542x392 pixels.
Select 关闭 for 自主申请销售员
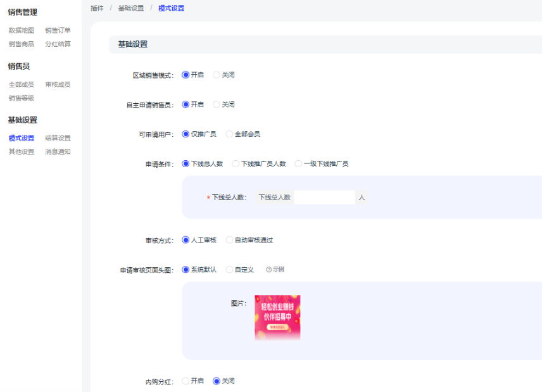coord(217,104)
